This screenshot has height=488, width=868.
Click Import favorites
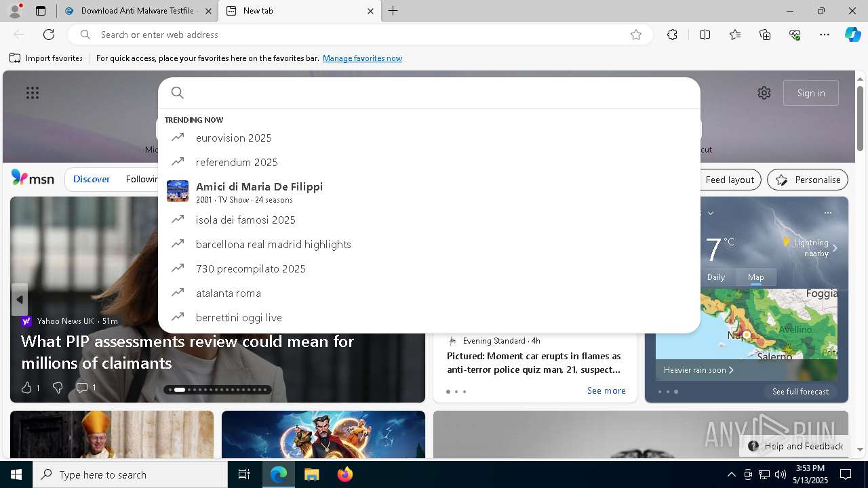[x=46, y=58]
